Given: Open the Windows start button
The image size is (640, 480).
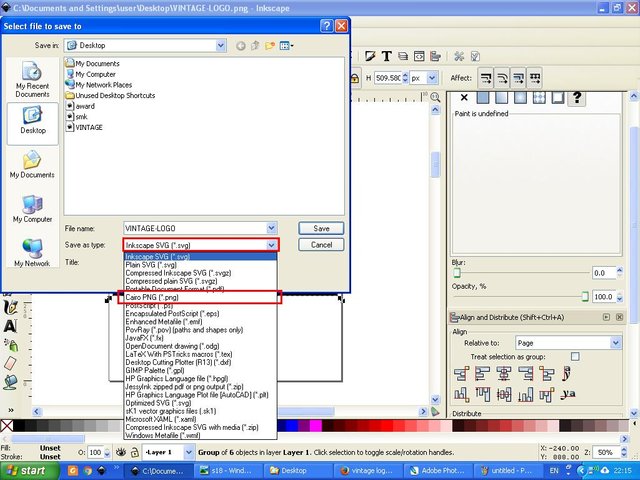Looking at the screenshot, I should pos(27,471).
